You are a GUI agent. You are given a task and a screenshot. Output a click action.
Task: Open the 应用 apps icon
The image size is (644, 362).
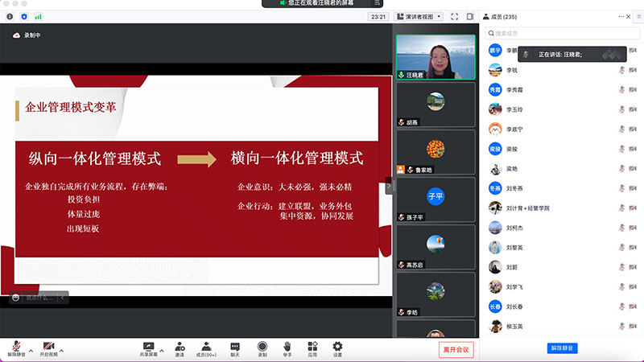[312, 347]
